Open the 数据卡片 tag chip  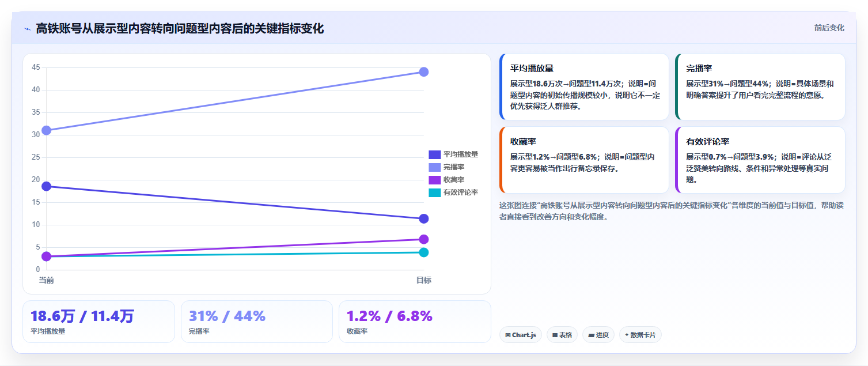point(640,335)
